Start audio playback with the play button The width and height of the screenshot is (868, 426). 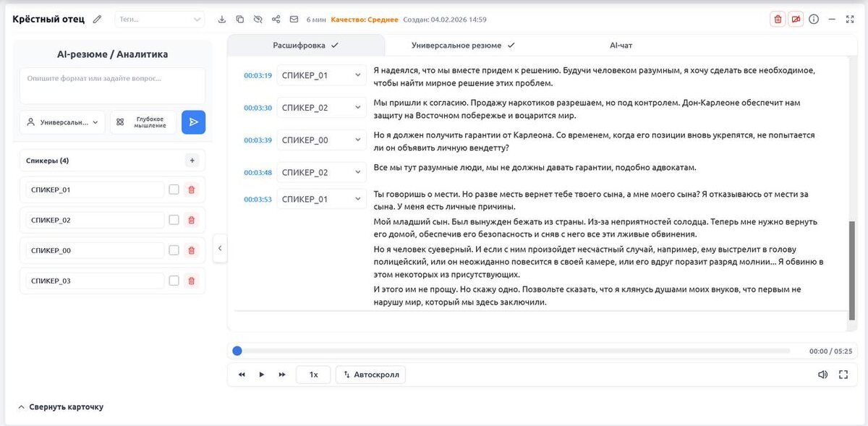tap(262, 375)
